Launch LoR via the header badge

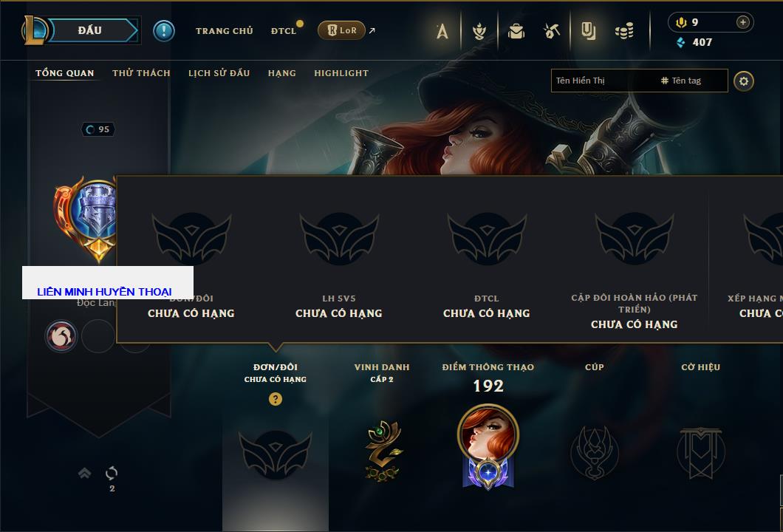[341, 30]
